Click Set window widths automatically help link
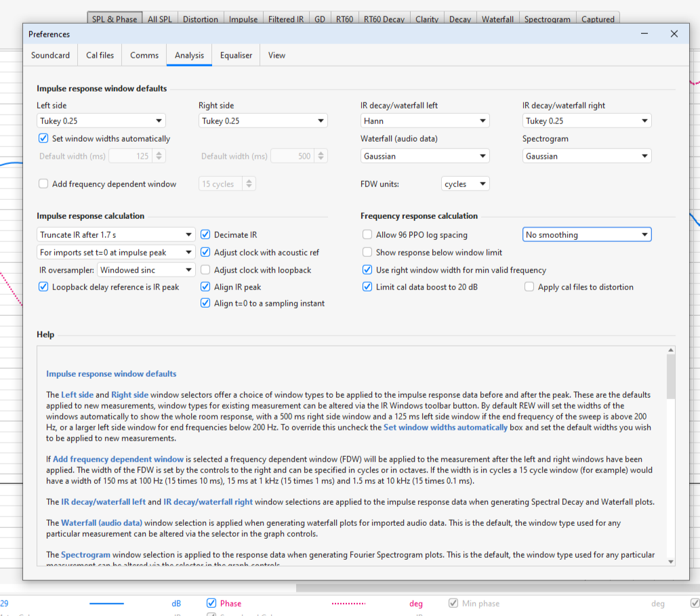The height and width of the screenshot is (616, 700). (x=445, y=427)
